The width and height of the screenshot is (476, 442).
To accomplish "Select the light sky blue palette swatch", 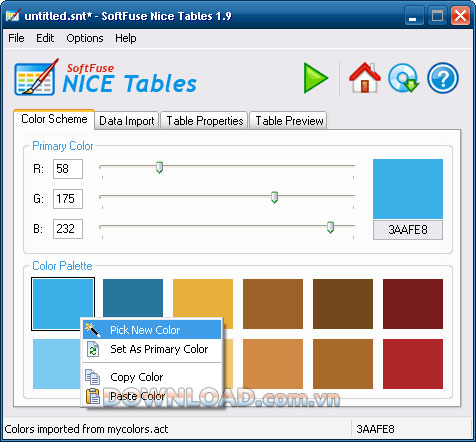I will click(57, 364).
